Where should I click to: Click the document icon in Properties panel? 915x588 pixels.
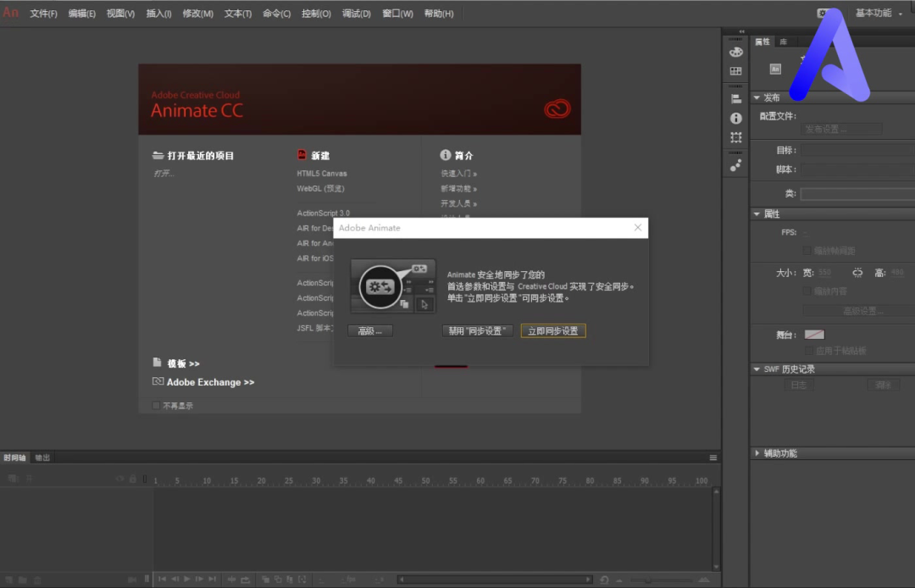[x=775, y=69]
